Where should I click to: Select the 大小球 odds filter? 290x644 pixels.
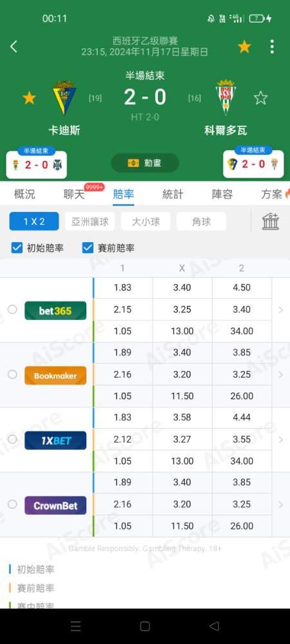146,222
